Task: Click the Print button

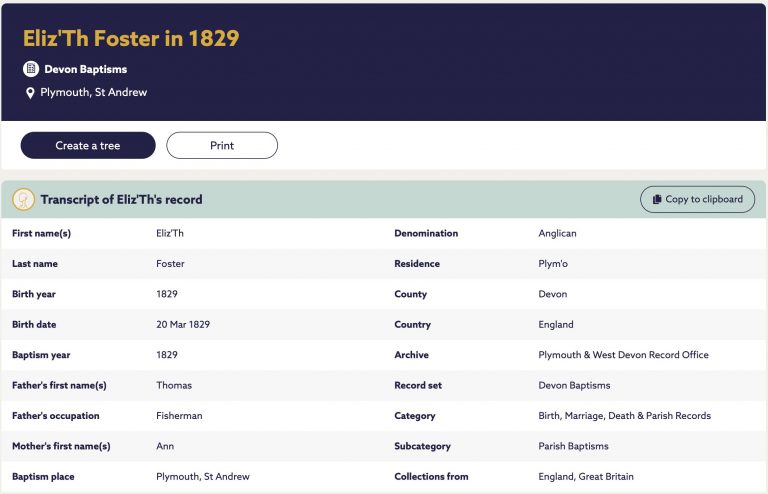Action: tap(222, 145)
